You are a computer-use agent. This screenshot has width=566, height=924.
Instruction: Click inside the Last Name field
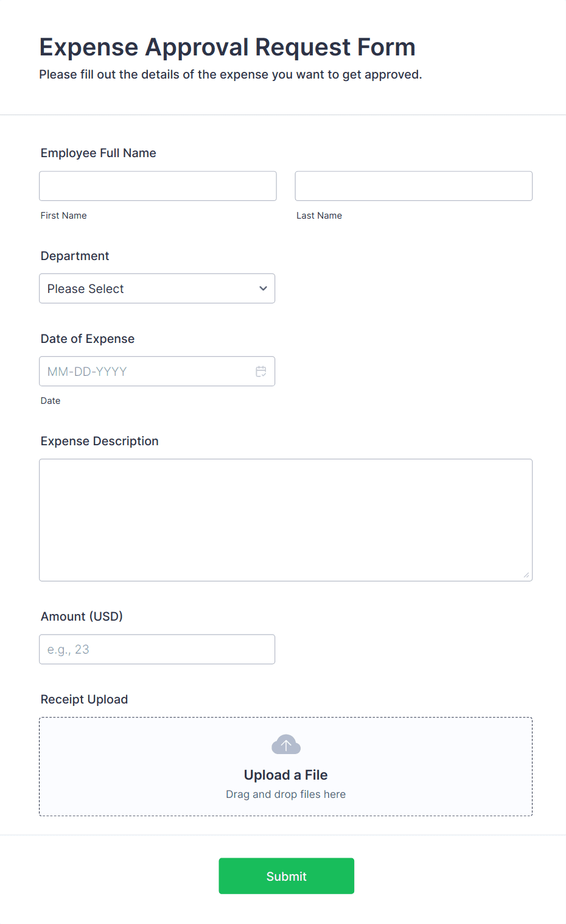[x=413, y=186]
